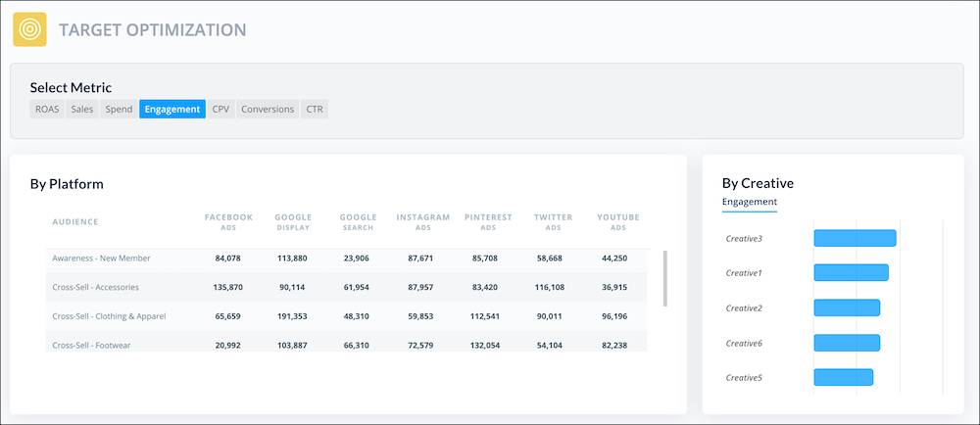Click the 58,668 Twitter Ads value
The height and width of the screenshot is (425, 980).
(x=550, y=259)
